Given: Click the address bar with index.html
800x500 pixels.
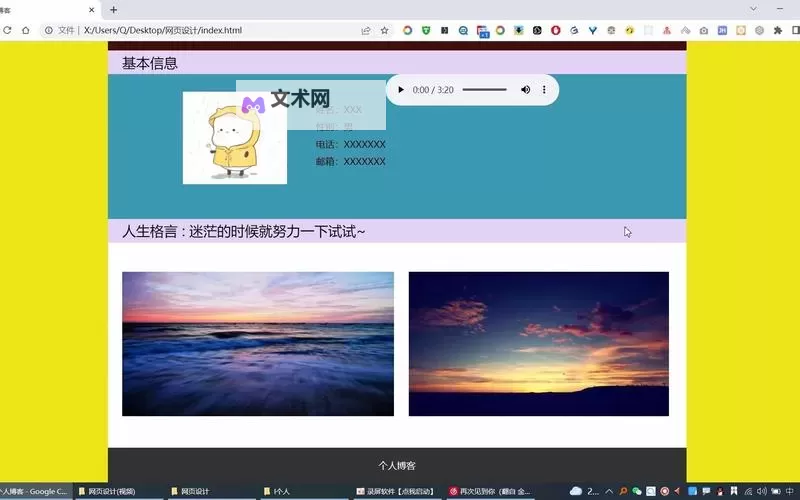Looking at the screenshot, I should pos(204,31).
